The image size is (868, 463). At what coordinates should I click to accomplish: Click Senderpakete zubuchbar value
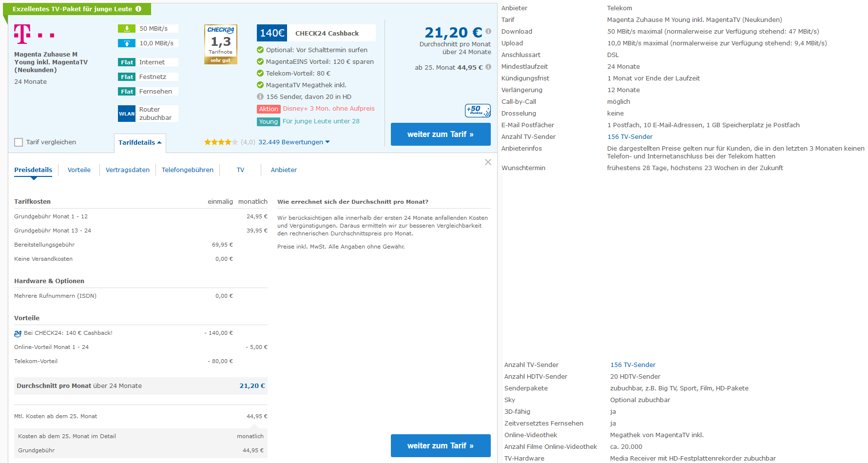(679, 388)
